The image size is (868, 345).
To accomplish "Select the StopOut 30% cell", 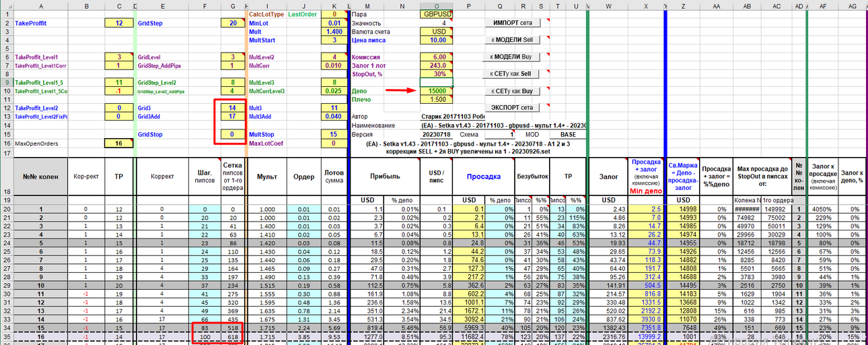I will 437,74.
